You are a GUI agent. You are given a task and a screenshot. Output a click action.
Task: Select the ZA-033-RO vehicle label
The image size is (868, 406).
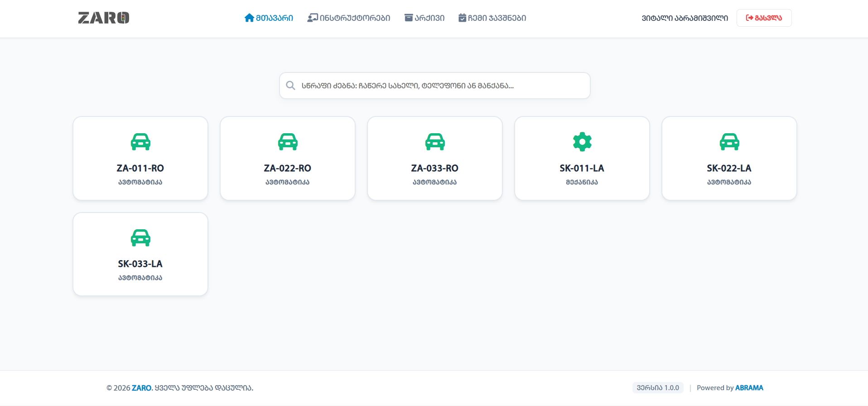435,168
